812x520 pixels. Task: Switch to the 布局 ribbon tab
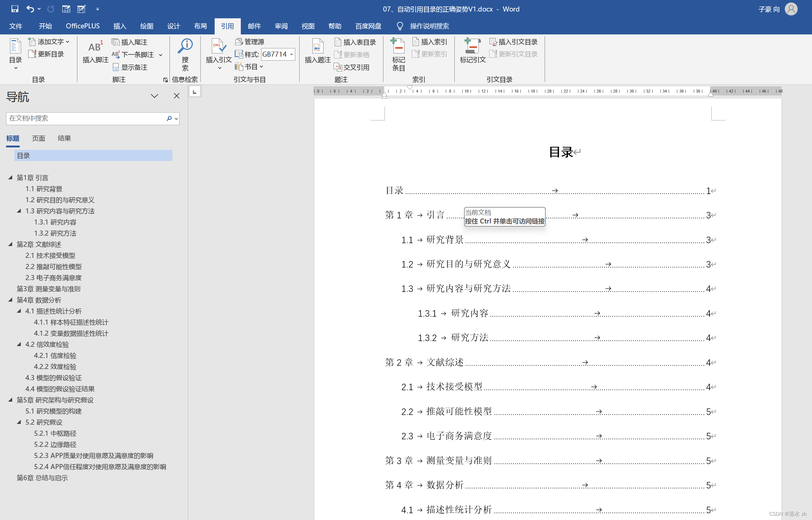(x=200, y=26)
